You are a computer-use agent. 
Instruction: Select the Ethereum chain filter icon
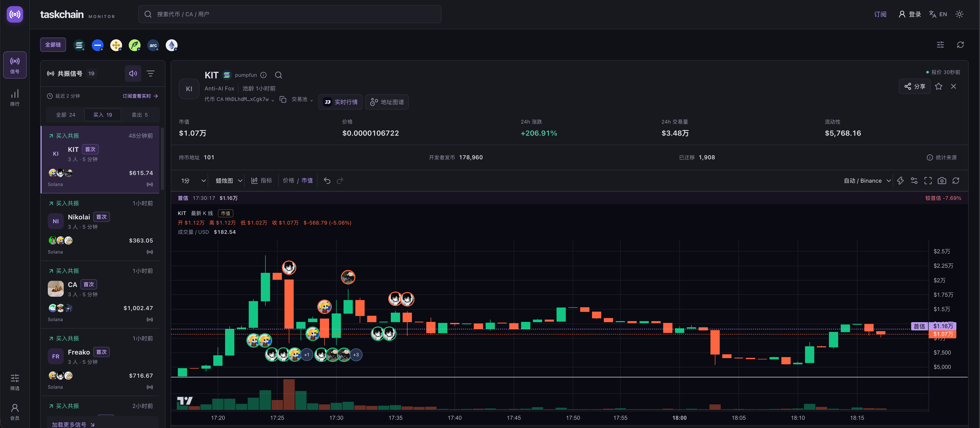click(x=172, y=45)
